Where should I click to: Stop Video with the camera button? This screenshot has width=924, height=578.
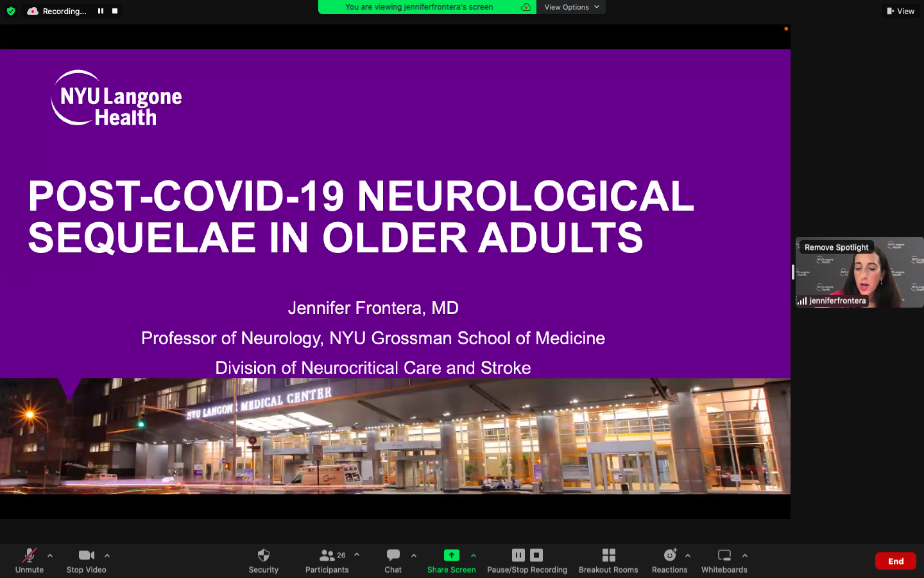[87, 561]
